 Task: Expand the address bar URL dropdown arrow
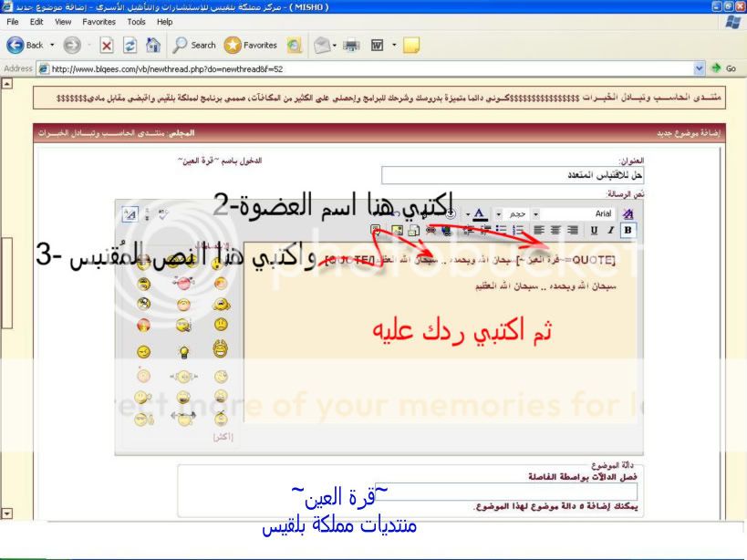pos(700,68)
